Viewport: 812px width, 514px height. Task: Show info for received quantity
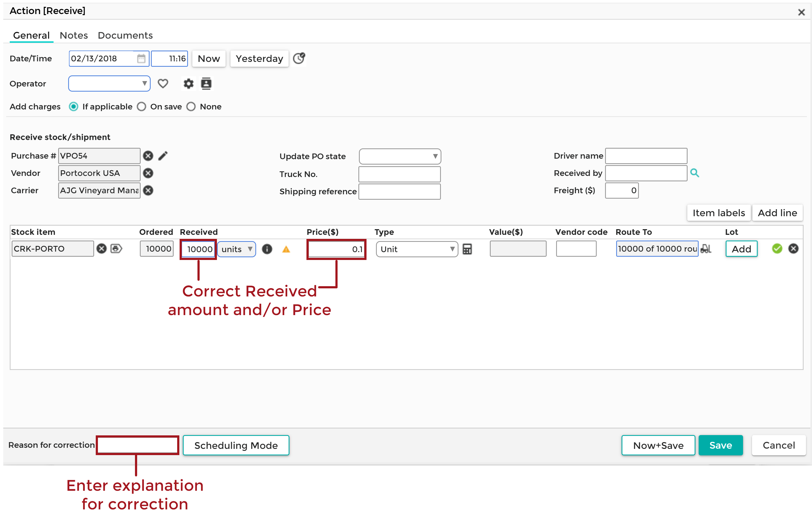[267, 249]
